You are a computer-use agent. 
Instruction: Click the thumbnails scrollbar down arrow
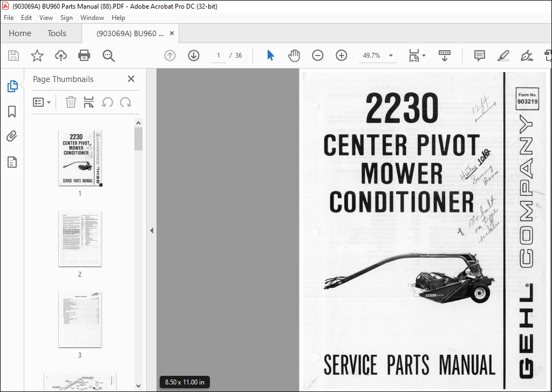[138, 386]
